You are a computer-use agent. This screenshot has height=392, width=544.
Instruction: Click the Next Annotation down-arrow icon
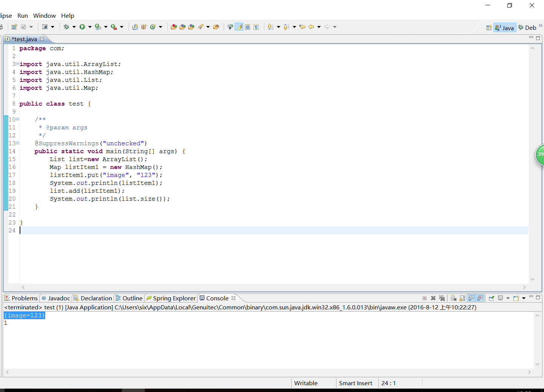[x=270, y=27]
